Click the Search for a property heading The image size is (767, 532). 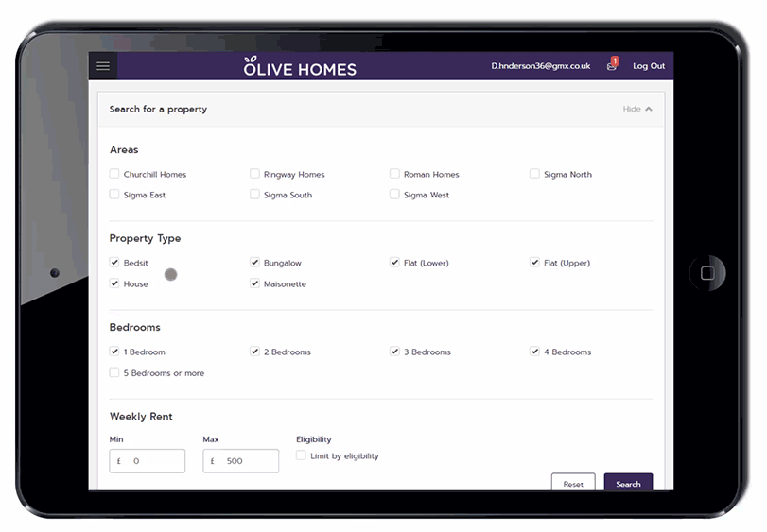(x=158, y=109)
